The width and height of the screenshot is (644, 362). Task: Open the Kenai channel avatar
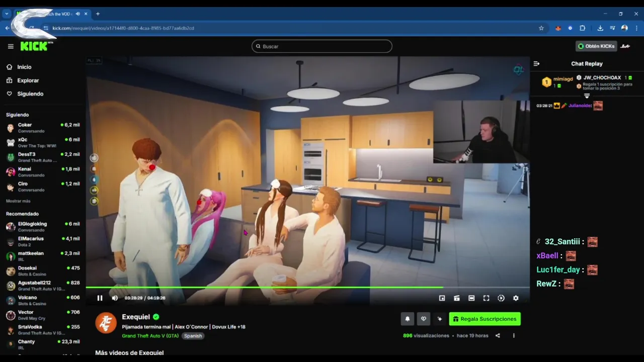11,172
